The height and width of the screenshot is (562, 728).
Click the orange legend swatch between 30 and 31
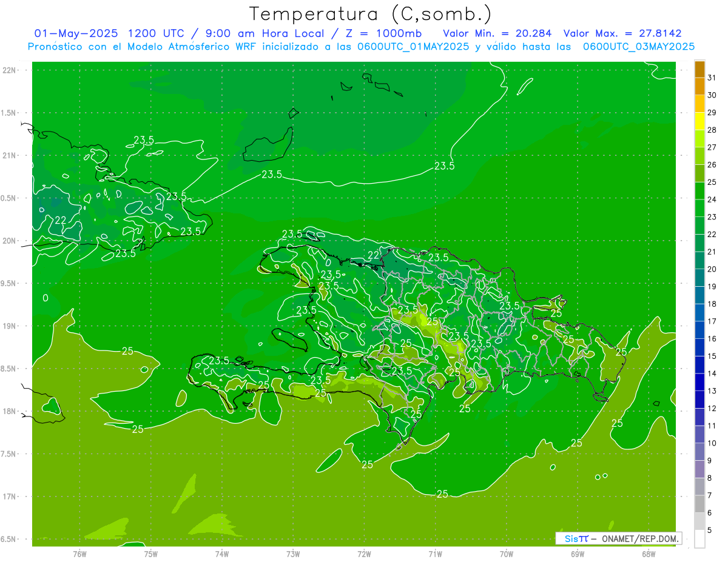pos(699,87)
